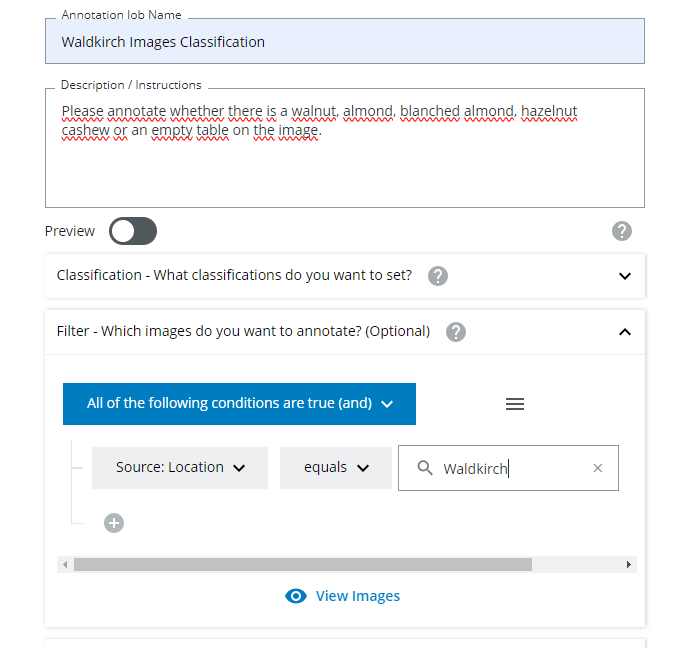The width and height of the screenshot is (696, 648).
Task: Click help icon next to Classification heading
Action: (437, 276)
